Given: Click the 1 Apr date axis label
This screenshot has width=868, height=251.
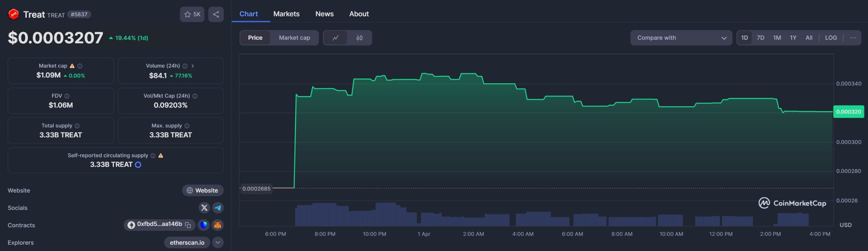Looking at the screenshot, I should pyautogui.click(x=424, y=234).
